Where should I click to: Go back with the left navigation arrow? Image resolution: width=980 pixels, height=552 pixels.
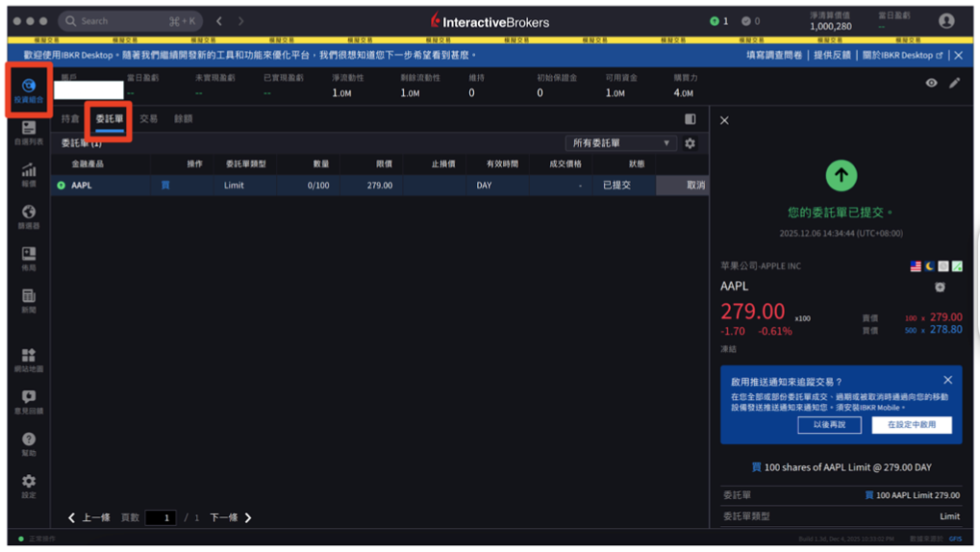click(x=219, y=21)
